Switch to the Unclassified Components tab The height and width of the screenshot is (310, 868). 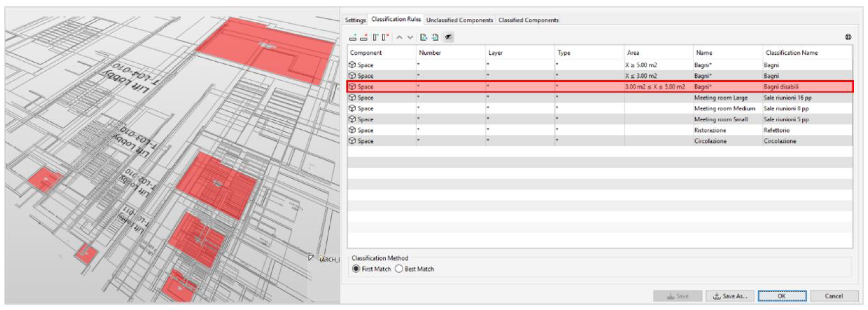click(x=459, y=20)
